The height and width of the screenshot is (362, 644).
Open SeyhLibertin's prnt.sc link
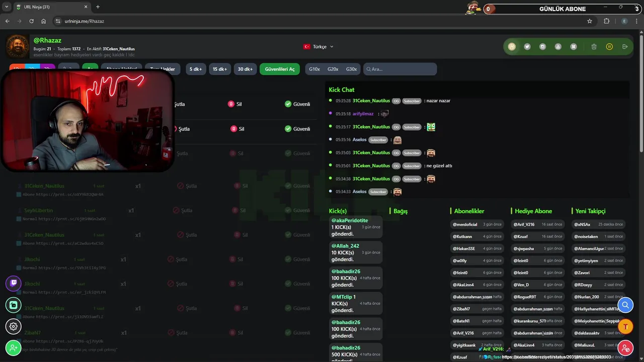(72, 219)
